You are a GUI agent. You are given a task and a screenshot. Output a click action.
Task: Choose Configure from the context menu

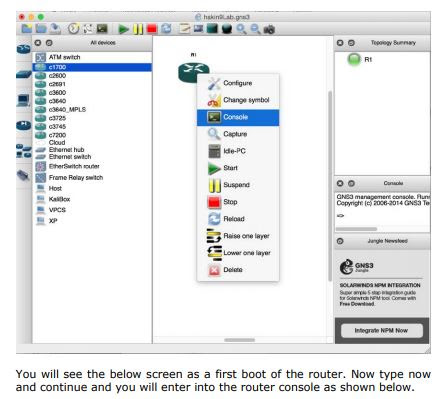(238, 83)
